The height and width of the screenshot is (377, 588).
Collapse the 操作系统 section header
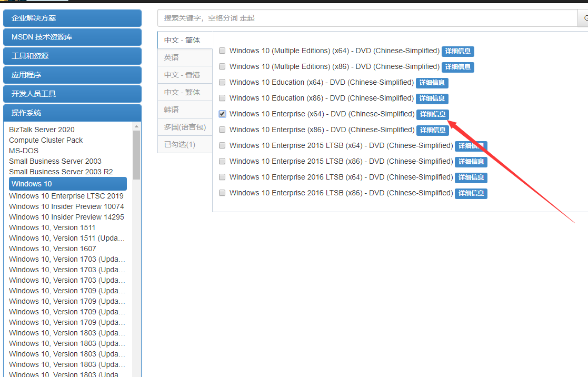(x=72, y=113)
